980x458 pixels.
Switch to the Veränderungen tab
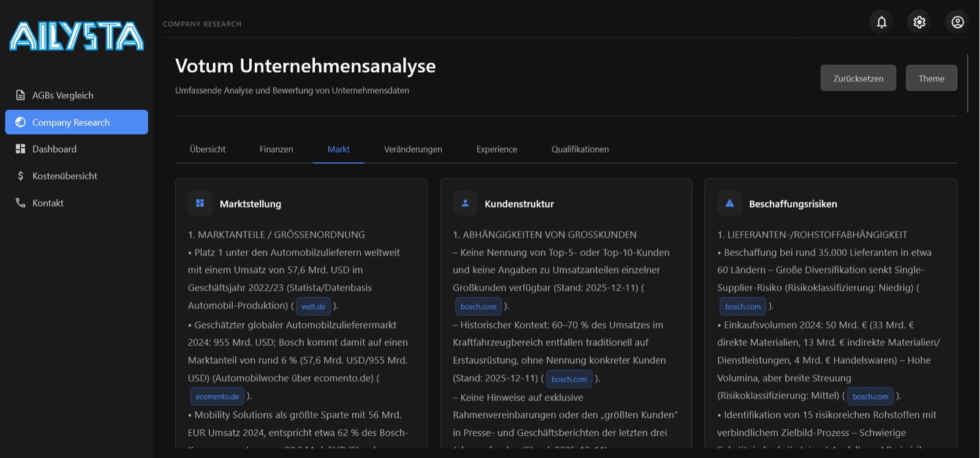[x=413, y=149]
